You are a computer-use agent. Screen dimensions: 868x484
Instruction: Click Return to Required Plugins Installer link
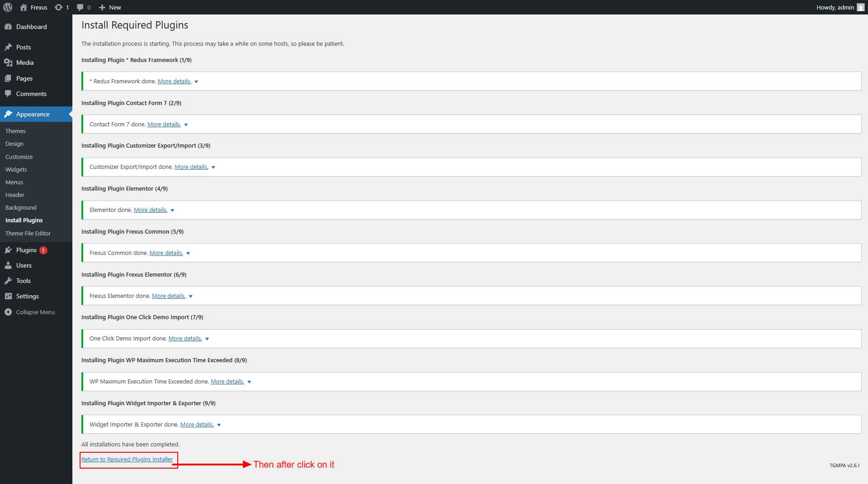(x=127, y=459)
